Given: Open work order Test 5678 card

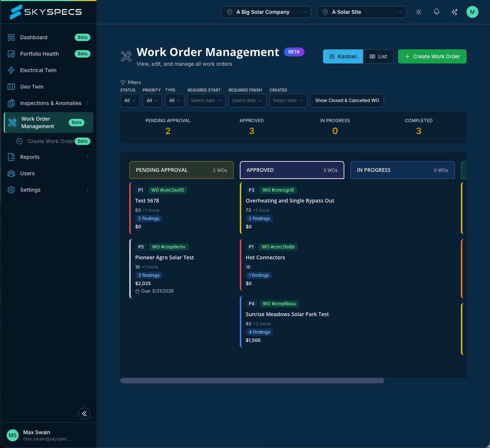Looking at the screenshot, I should [182, 208].
